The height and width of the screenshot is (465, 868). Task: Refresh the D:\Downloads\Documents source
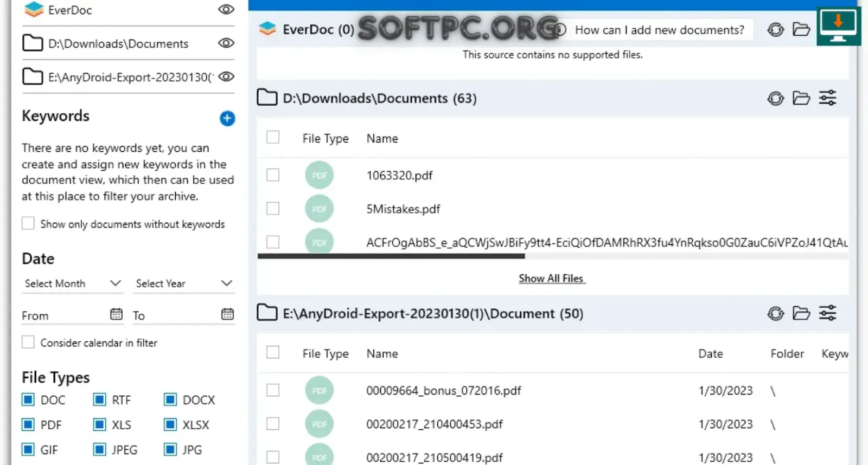pyautogui.click(x=776, y=98)
